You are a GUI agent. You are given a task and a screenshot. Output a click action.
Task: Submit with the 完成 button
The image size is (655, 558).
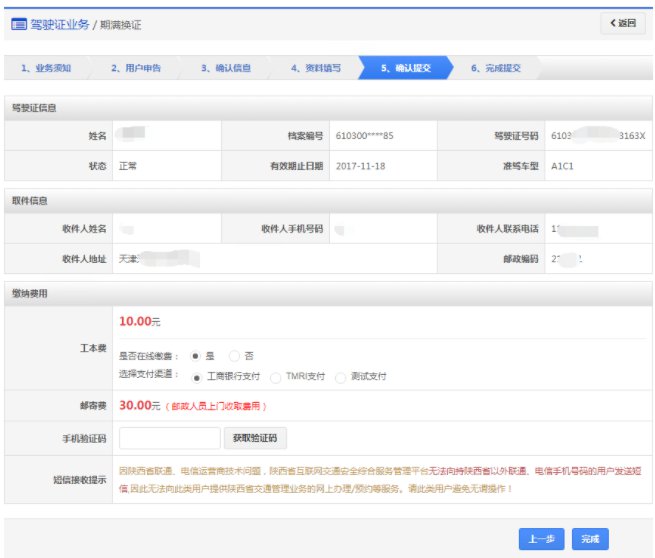pos(590,539)
